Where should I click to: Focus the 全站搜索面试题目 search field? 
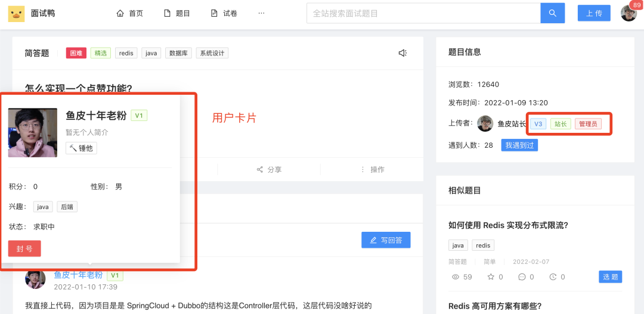coord(423,13)
